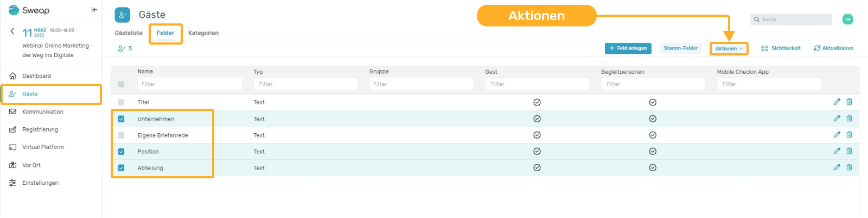Click the Sweap logo
Image resolution: width=868 pixels, height=218 pixels.
point(29,10)
